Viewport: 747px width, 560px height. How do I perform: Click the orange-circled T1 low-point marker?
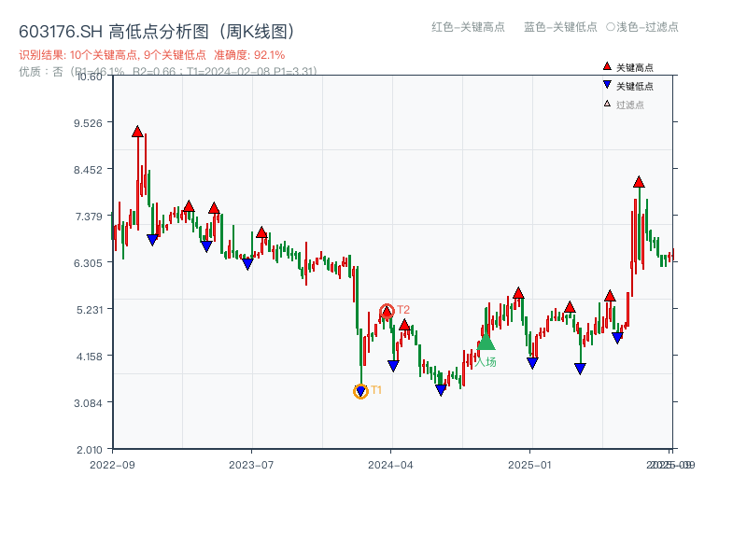click(x=360, y=391)
